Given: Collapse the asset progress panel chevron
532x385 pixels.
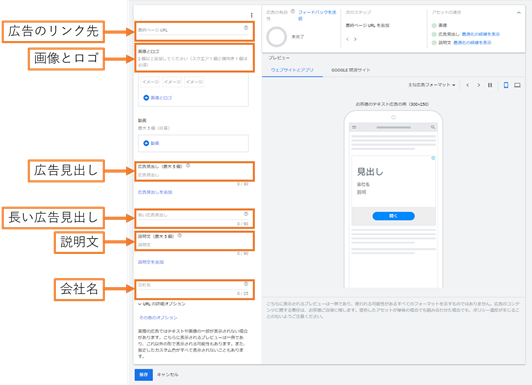Looking at the screenshot, I should pyautogui.click(x=519, y=13).
